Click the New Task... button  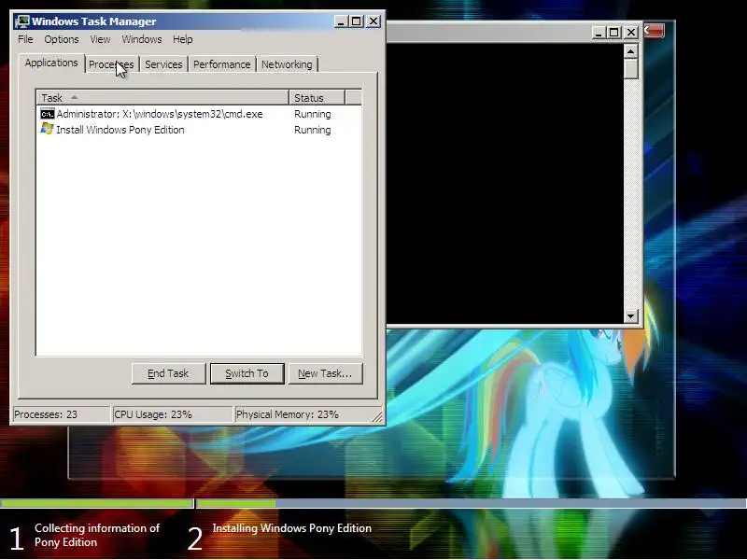click(x=325, y=373)
